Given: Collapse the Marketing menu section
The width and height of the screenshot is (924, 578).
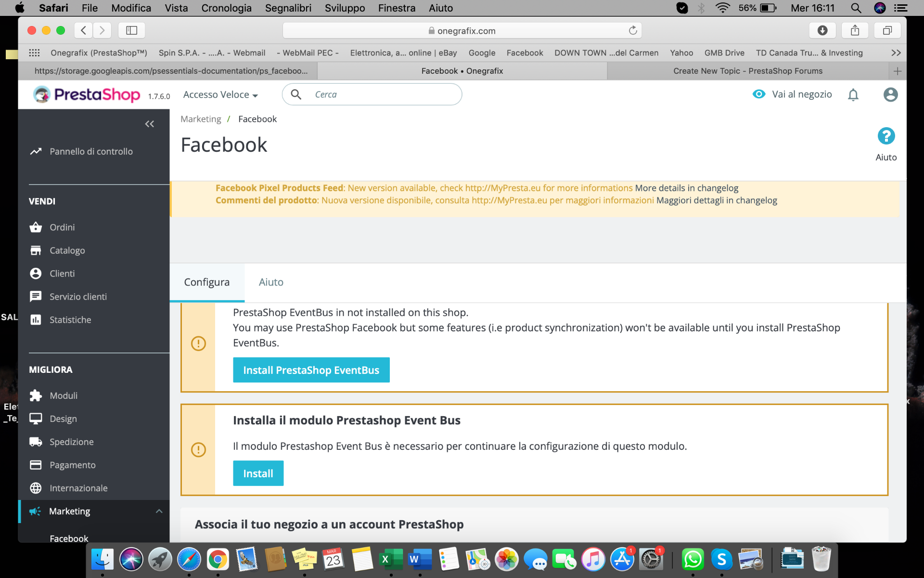Looking at the screenshot, I should pyautogui.click(x=159, y=511).
